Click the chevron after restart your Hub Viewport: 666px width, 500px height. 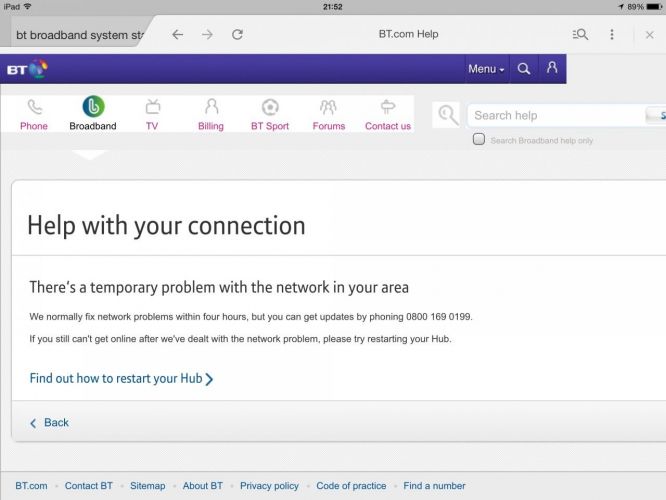coord(209,379)
